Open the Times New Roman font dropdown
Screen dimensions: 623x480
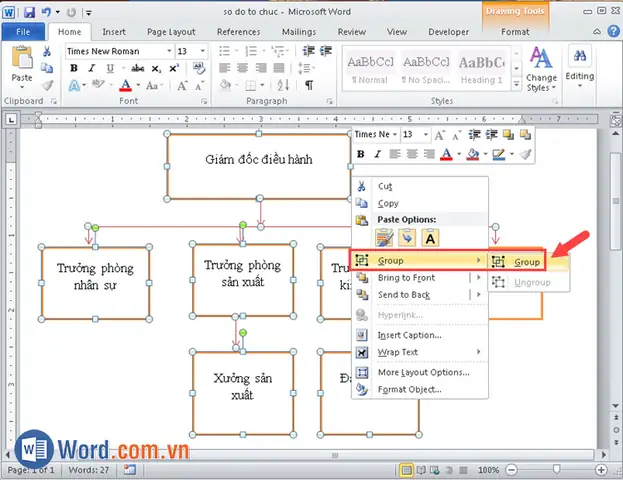tap(169, 51)
